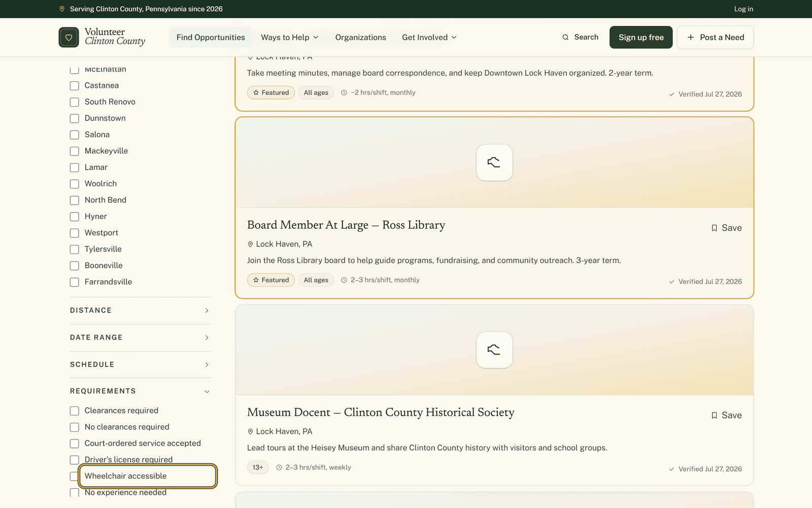Click the Ross Library card banner image
Viewport: 812px width, 508px height.
[x=494, y=163]
